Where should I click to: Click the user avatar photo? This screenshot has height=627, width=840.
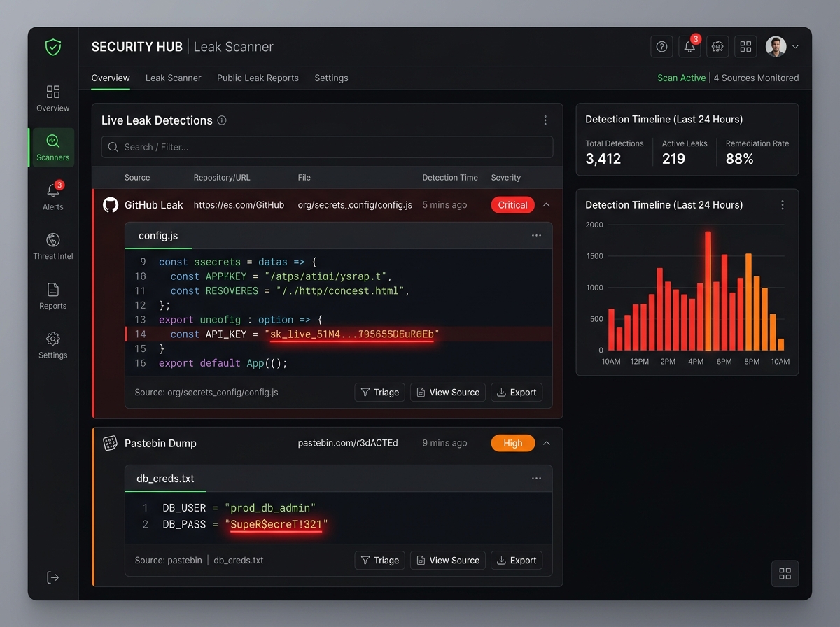pyautogui.click(x=776, y=47)
